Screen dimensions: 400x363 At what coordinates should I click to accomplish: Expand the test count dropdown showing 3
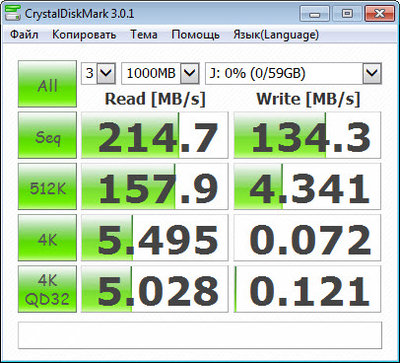coord(107,73)
